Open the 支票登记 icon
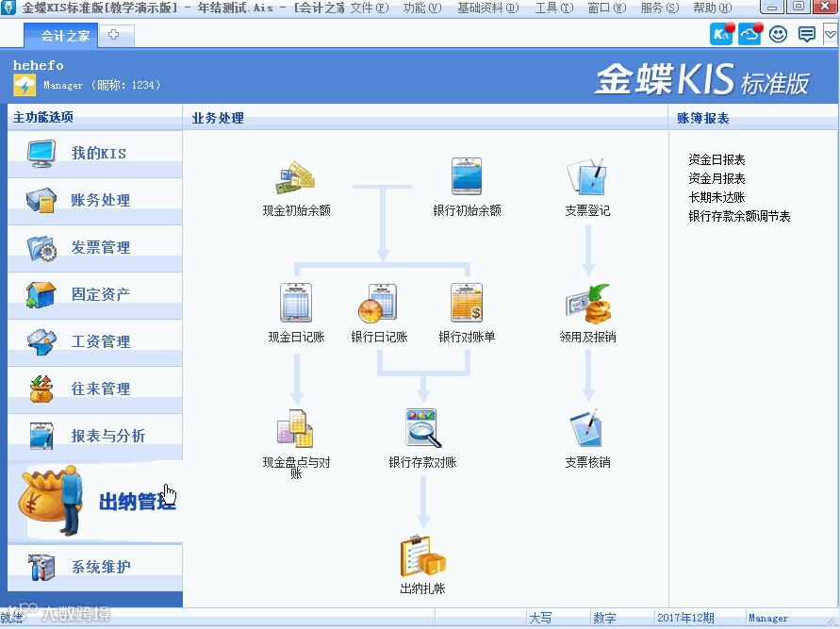 point(587,176)
